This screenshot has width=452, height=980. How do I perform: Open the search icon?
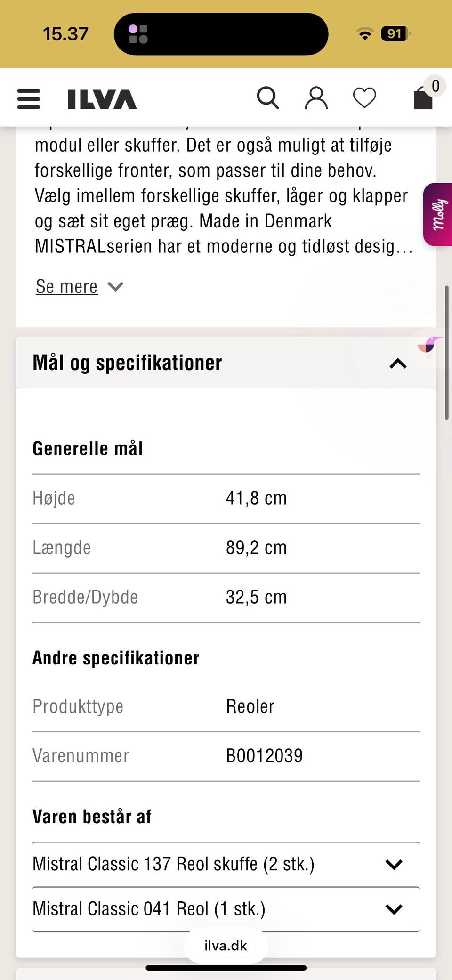[x=268, y=97]
